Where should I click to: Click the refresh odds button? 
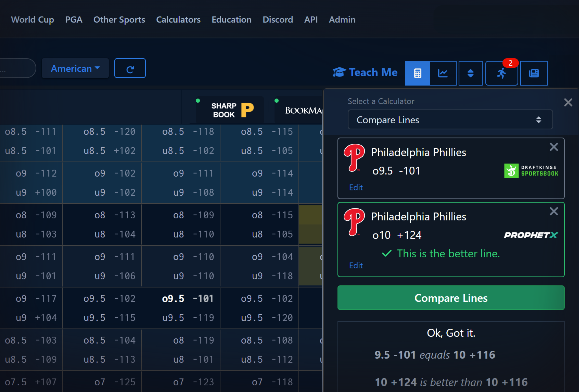tap(130, 68)
